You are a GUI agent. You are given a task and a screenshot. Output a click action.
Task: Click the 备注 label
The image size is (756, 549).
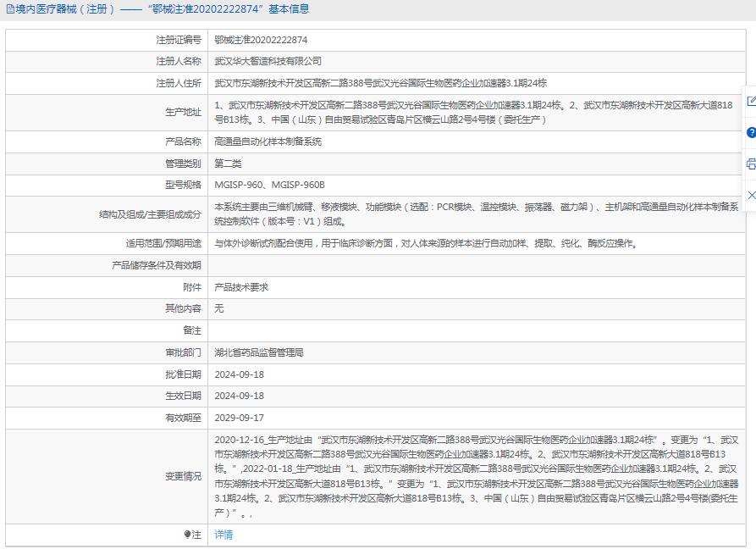192,330
